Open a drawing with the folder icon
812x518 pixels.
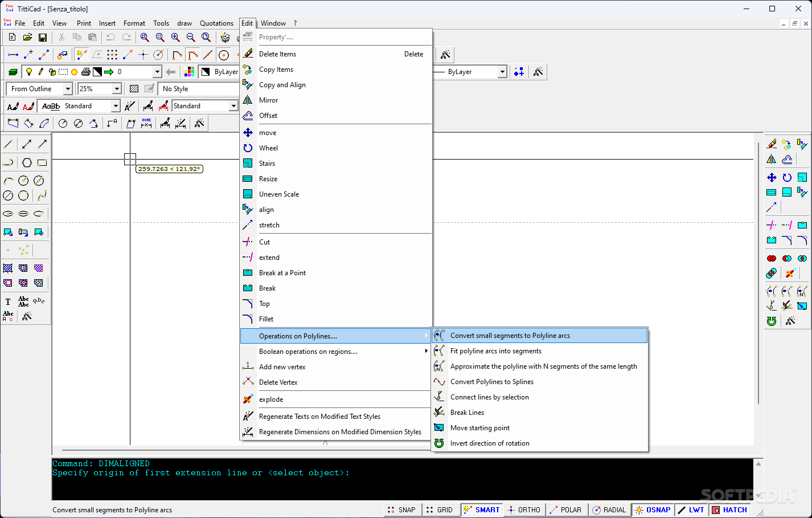pos(27,37)
